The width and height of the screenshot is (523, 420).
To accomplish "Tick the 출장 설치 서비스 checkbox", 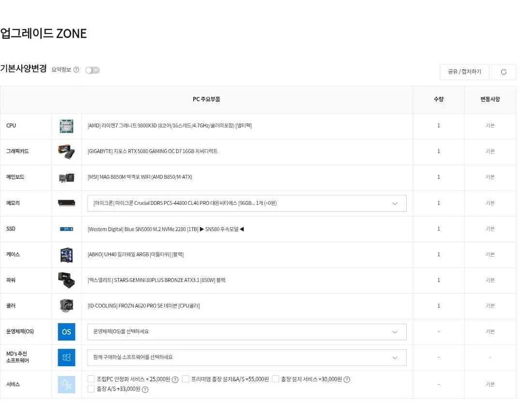I will (276, 379).
